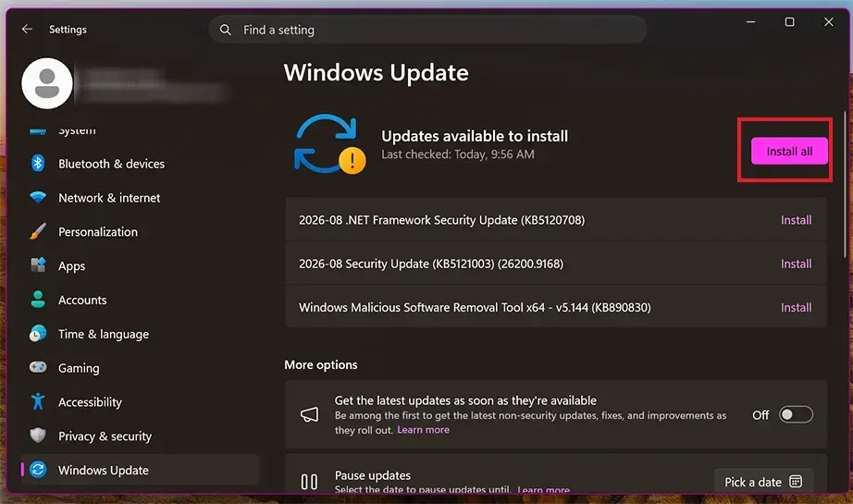The image size is (853, 504).
Task: Open Personalization settings
Action: point(98,232)
